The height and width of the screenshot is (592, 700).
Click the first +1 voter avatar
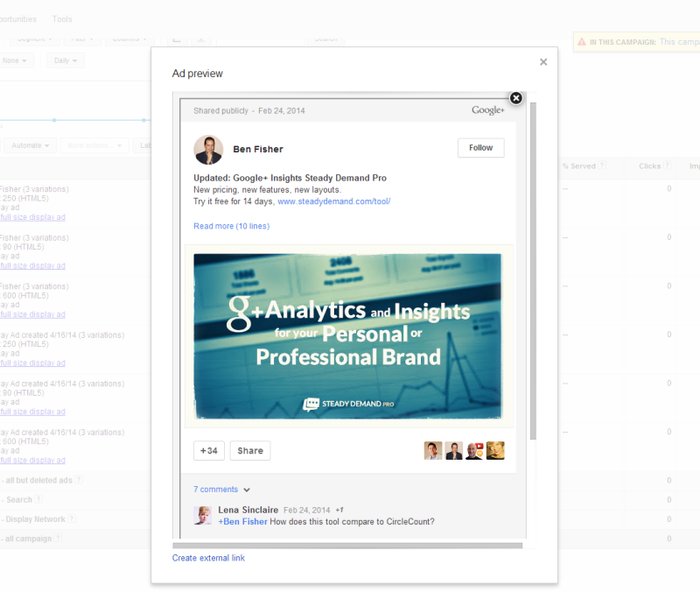(433, 450)
